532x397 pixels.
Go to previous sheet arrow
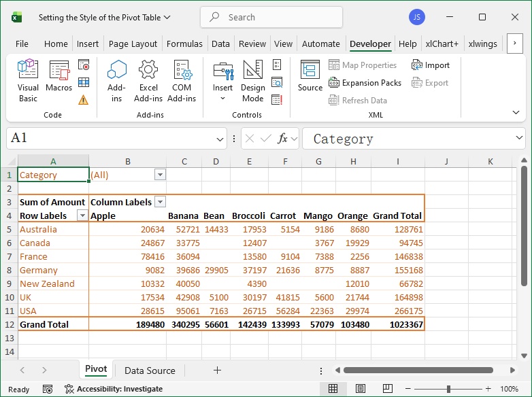pos(22,370)
